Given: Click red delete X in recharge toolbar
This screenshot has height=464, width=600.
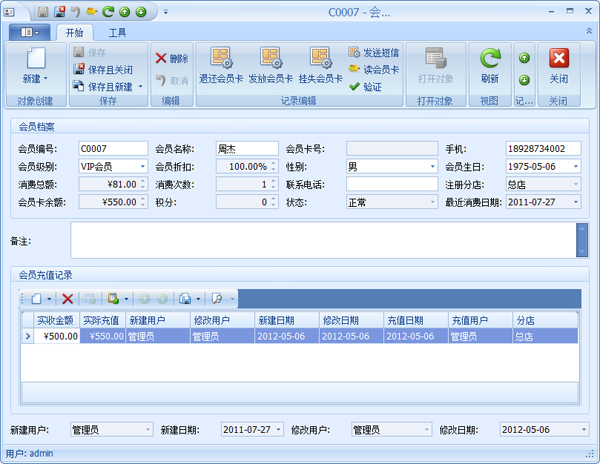Looking at the screenshot, I should [68, 299].
